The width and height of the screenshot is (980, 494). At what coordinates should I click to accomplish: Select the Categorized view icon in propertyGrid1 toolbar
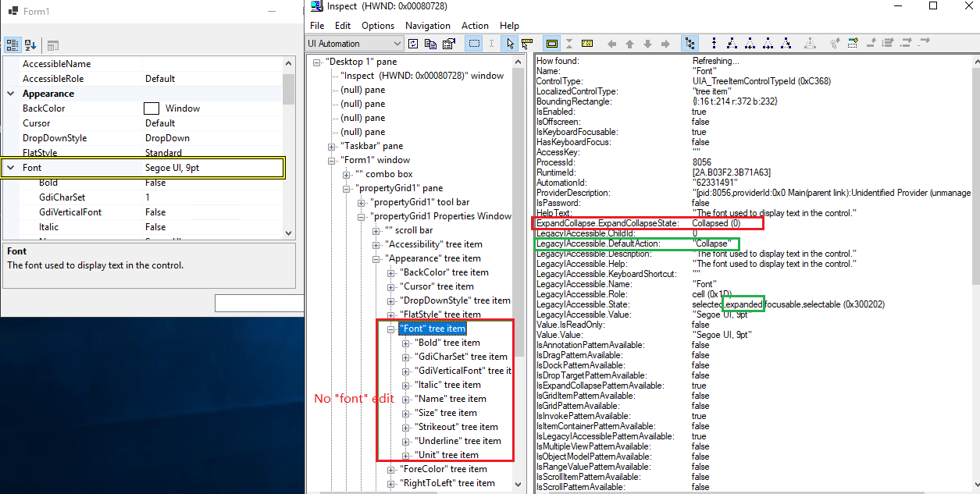12,44
